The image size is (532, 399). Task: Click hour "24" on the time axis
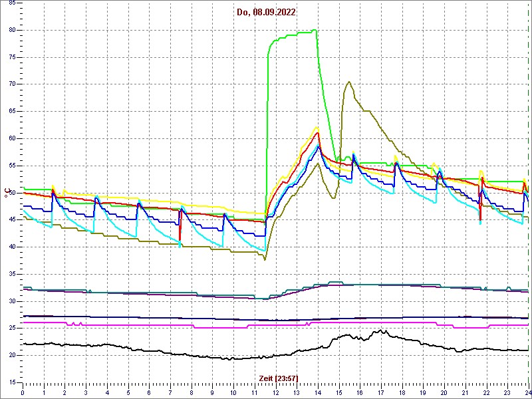click(528, 392)
